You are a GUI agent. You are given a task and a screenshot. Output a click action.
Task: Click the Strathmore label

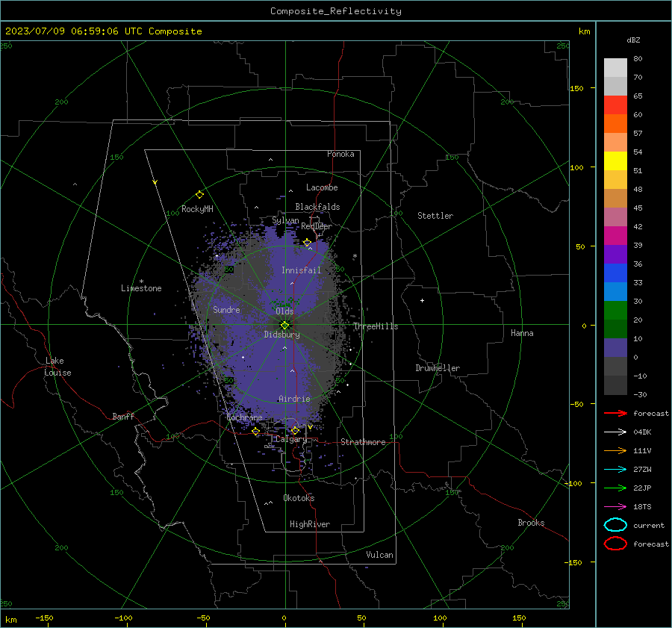tap(363, 442)
